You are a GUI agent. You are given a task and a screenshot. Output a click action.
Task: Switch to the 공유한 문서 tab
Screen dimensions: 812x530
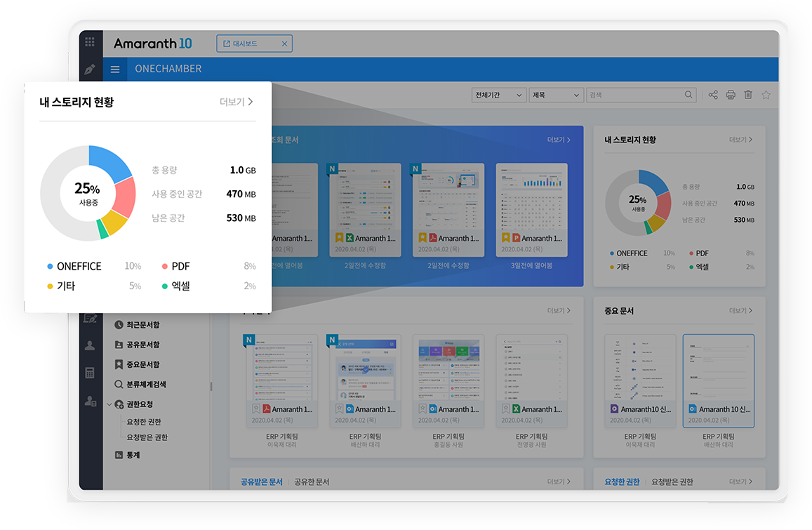coord(312,482)
